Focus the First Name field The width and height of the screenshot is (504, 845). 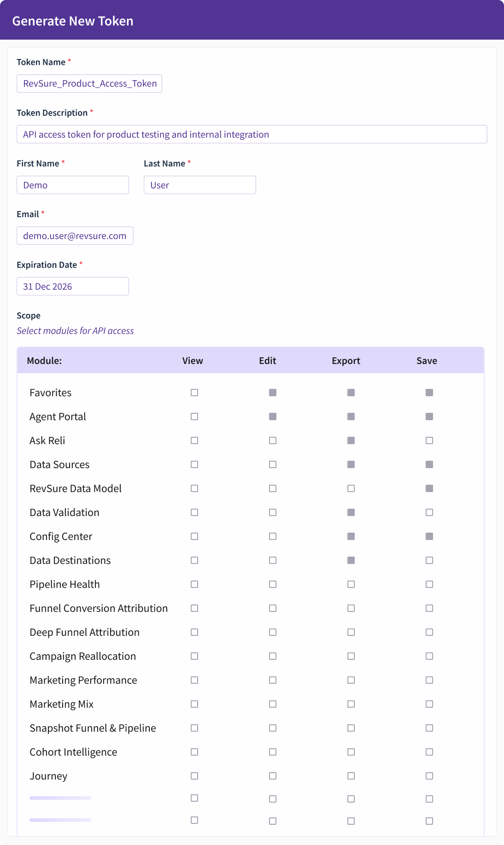[73, 185]
